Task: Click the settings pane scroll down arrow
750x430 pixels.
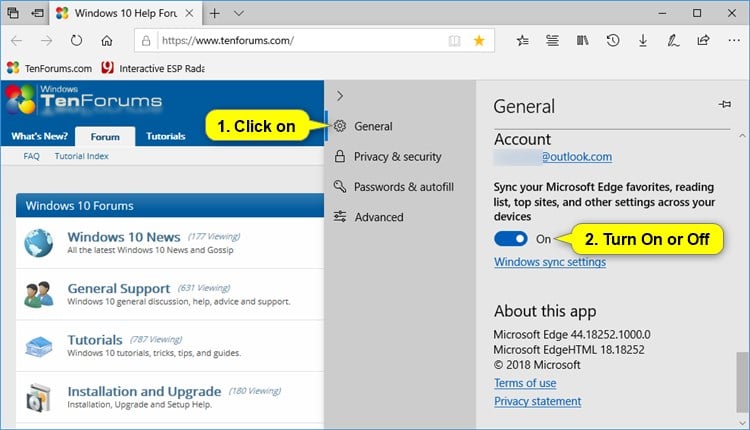Action: pyautogui.click(x=742, y=423)
